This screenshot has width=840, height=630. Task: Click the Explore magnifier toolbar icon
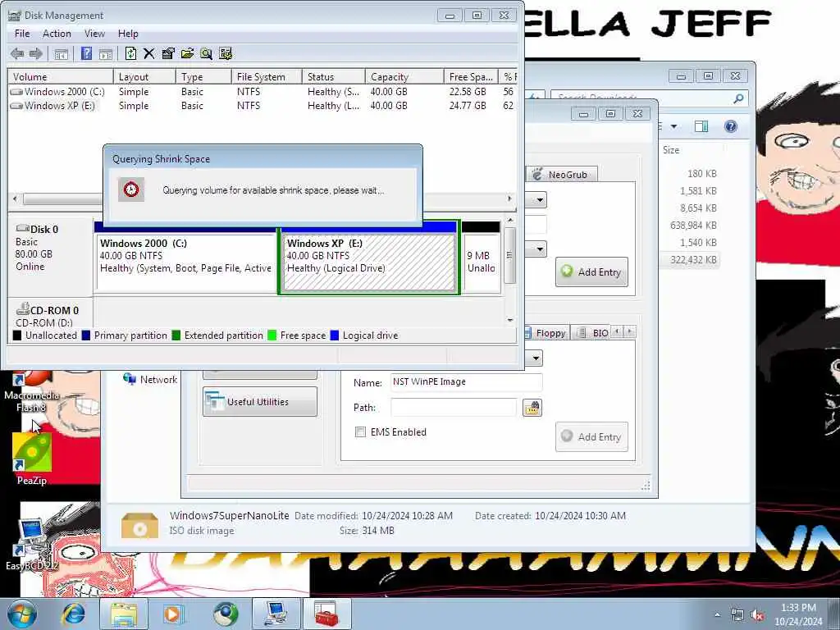206,53
